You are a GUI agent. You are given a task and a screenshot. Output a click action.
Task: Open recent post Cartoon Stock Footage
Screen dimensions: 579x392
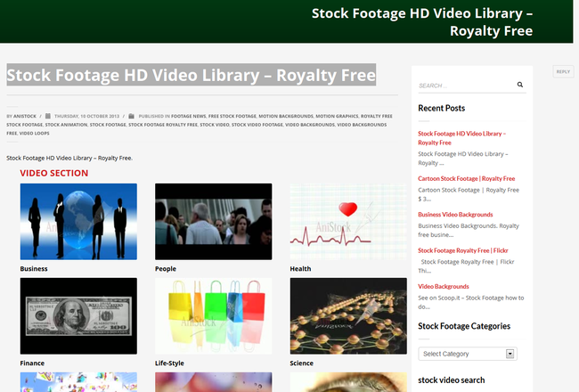coord(466,178)
